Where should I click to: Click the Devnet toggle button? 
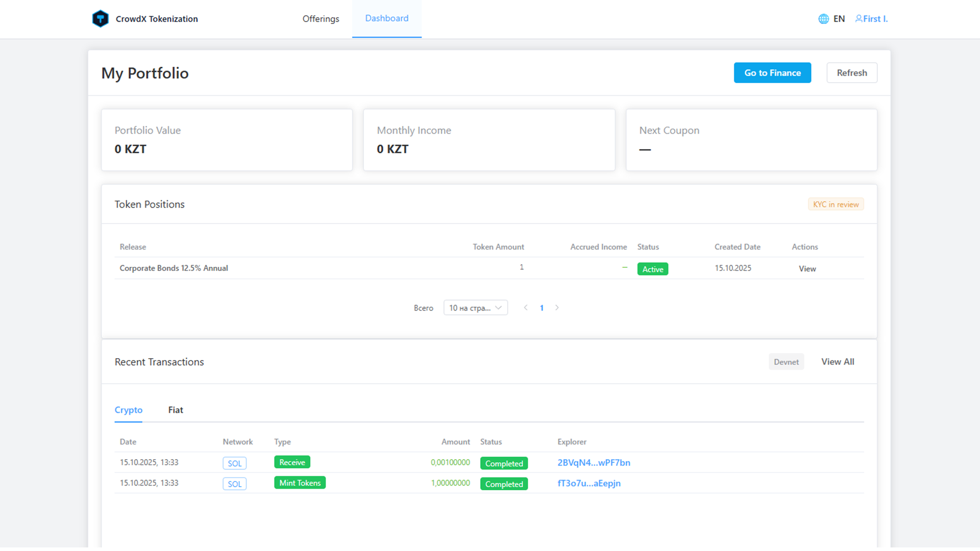pyautogui.click(x=786, y=361)
